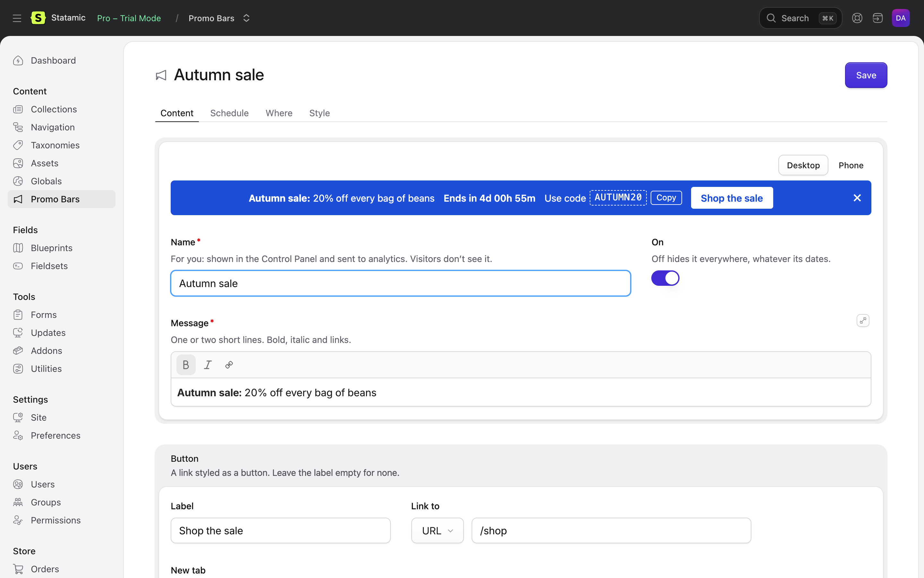
Task: Open Blueprints in the sidebar
Action: (x=62, y=248)
